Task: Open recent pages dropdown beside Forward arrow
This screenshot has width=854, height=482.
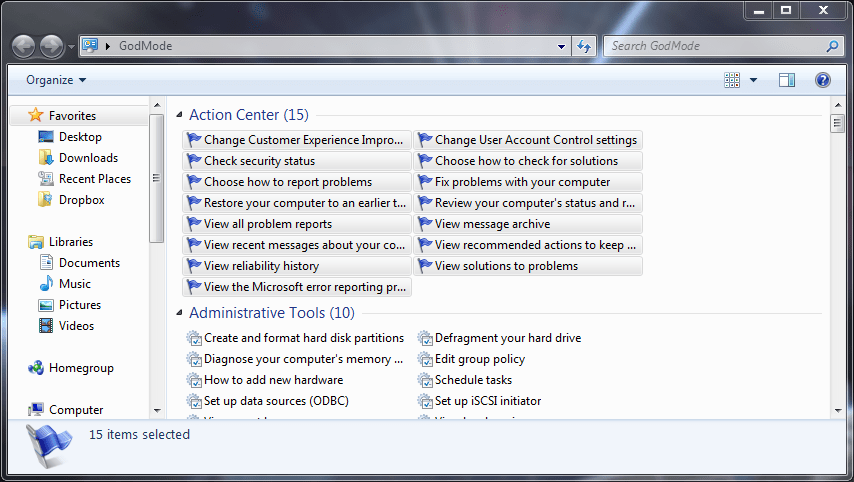Action: tap(71, 47)
